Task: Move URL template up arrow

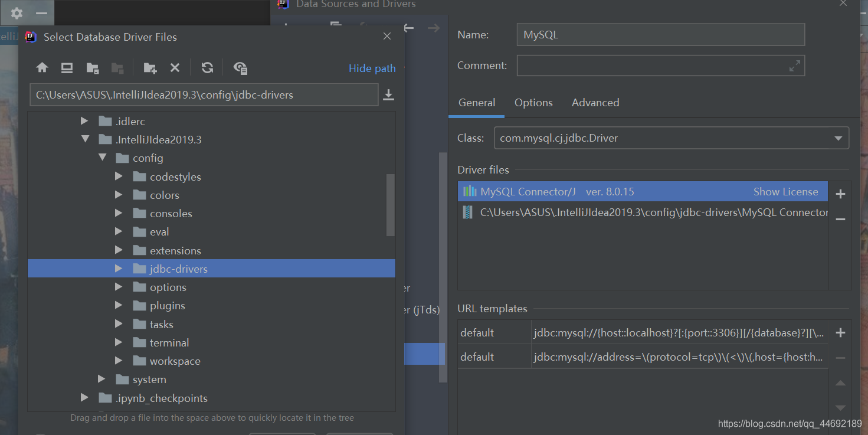Action: click(841, 383)
